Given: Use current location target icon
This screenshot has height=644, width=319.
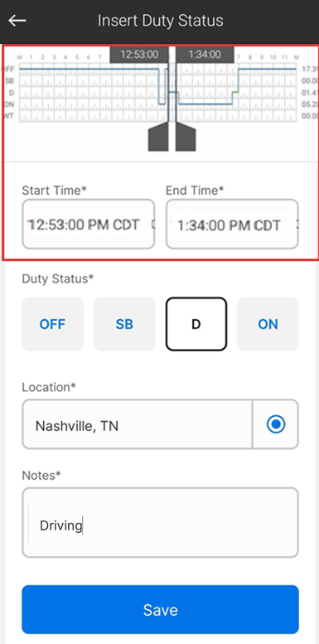Looking at the screenshot, I should click(275, 424).
